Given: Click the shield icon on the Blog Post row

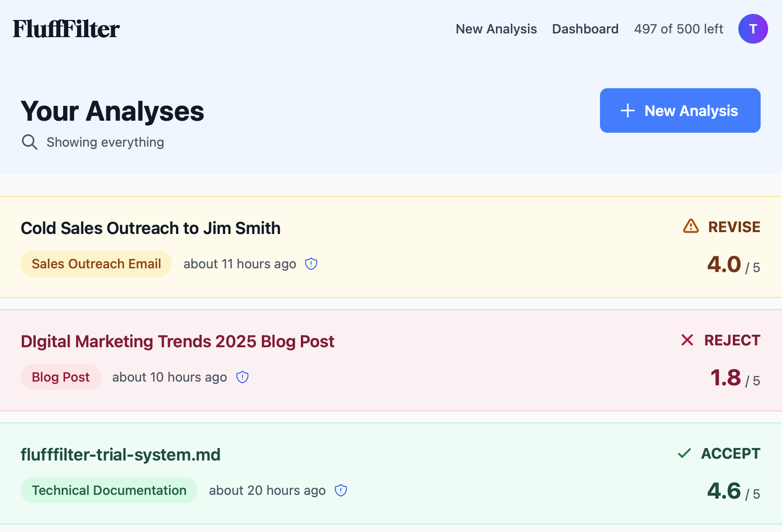Looking at the screenshot, I should pos(242,377).
